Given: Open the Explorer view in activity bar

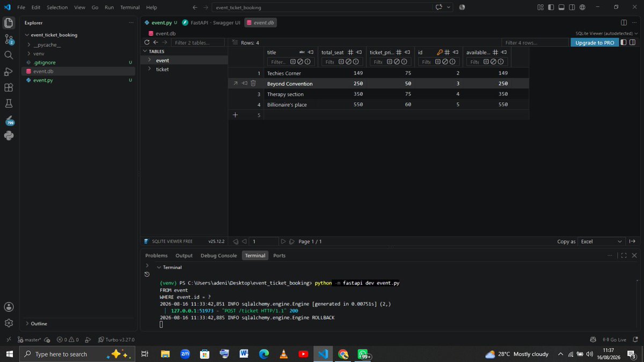Looking at the screenshot, I should (9, 23).
